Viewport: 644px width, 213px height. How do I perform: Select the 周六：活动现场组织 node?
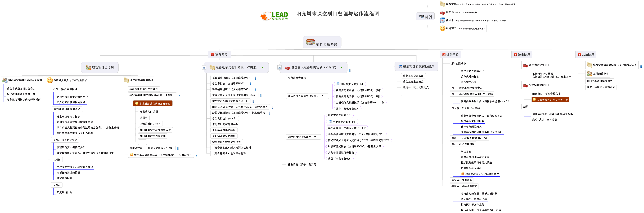(x=463, y=144)
